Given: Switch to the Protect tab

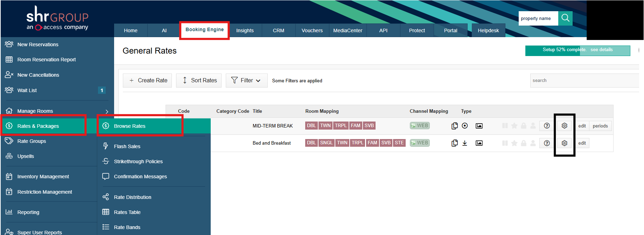Looking at the screenshot, I should [417, 30].
